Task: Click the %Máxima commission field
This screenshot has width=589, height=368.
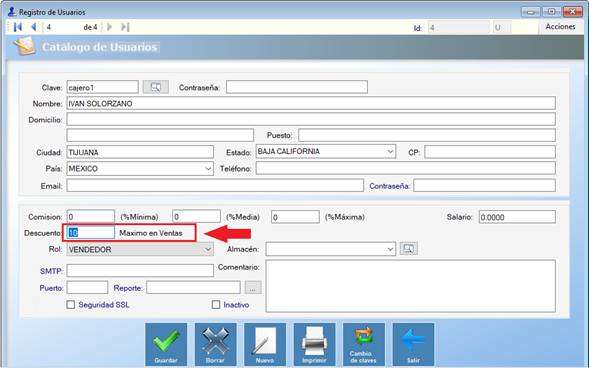Action: click(295, 217)
